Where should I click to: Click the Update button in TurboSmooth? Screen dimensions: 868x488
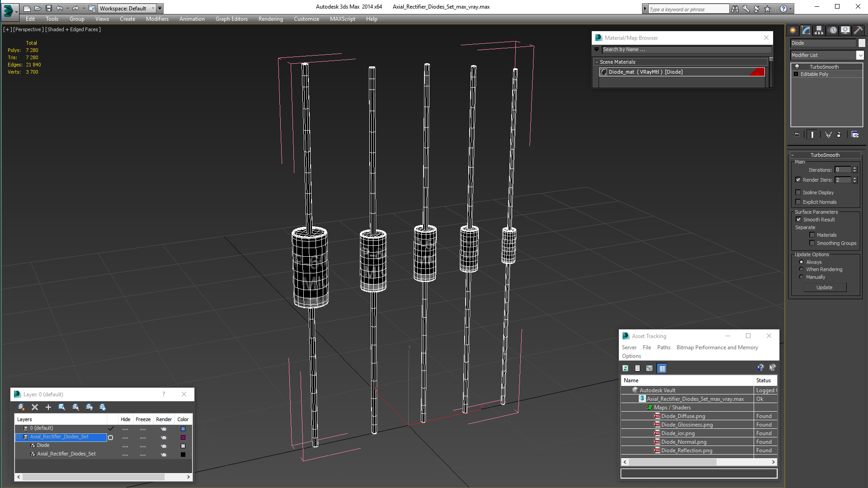click(x=825, y=287)
